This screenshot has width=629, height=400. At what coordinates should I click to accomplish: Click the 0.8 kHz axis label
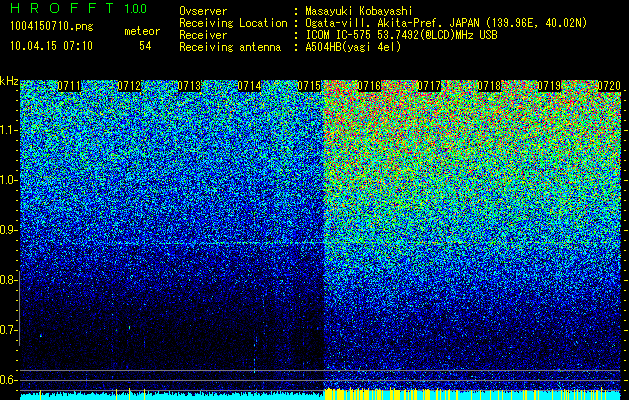[x=7, y=280]
